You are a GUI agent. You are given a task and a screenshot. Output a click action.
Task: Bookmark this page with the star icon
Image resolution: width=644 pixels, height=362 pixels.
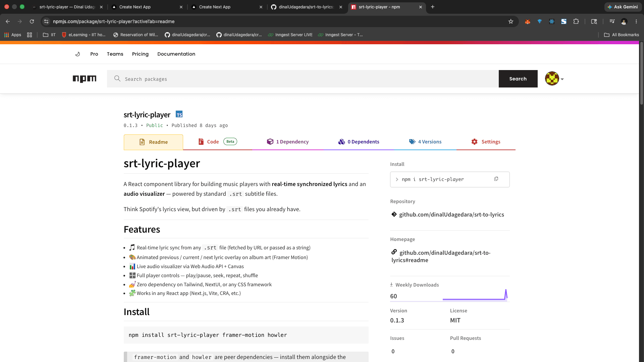(x=511, y=21)
